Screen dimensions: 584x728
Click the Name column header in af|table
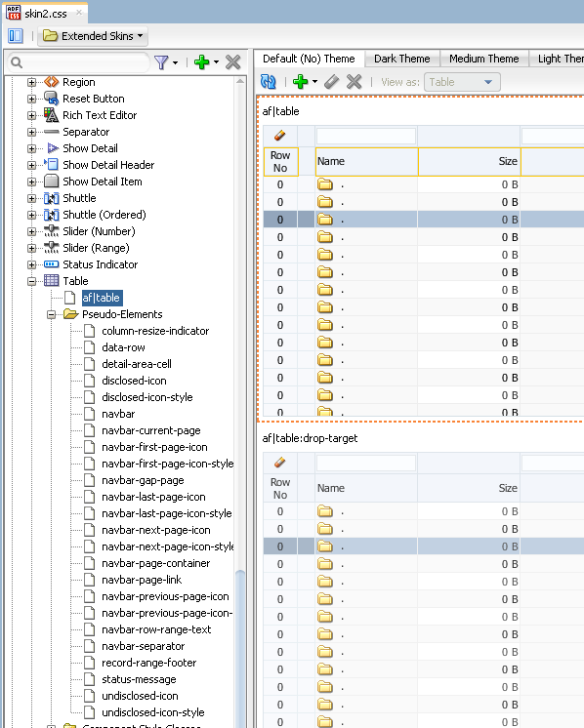pos(366,162)
